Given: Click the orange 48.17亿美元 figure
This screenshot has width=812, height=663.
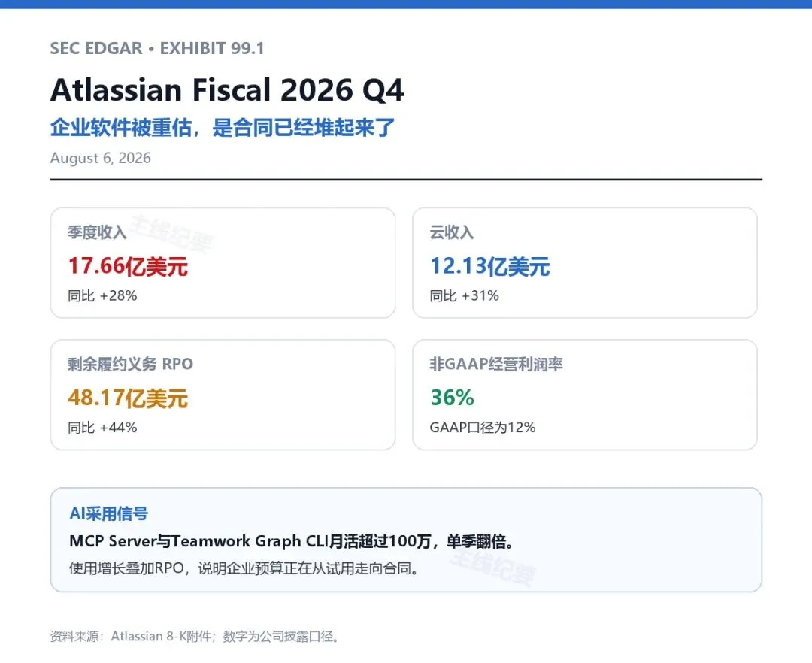Looking at the screenshot, I should (x=127, y=398).
